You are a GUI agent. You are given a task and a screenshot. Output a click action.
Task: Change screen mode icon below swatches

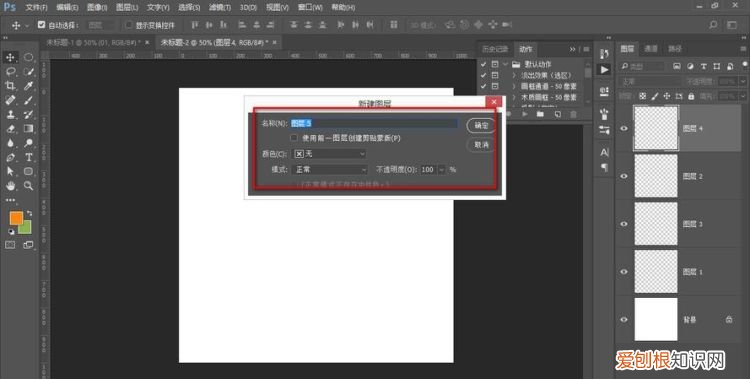(x=28, y=245)
